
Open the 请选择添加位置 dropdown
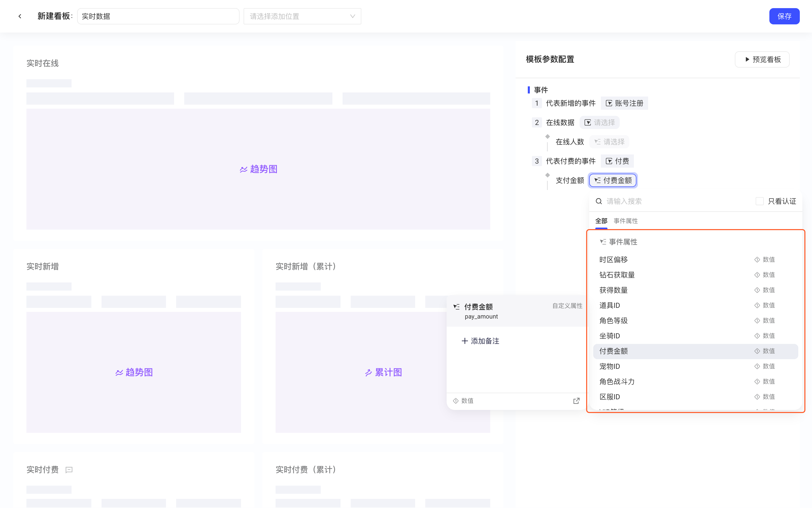pyautogui.click(x=302, y=16)
